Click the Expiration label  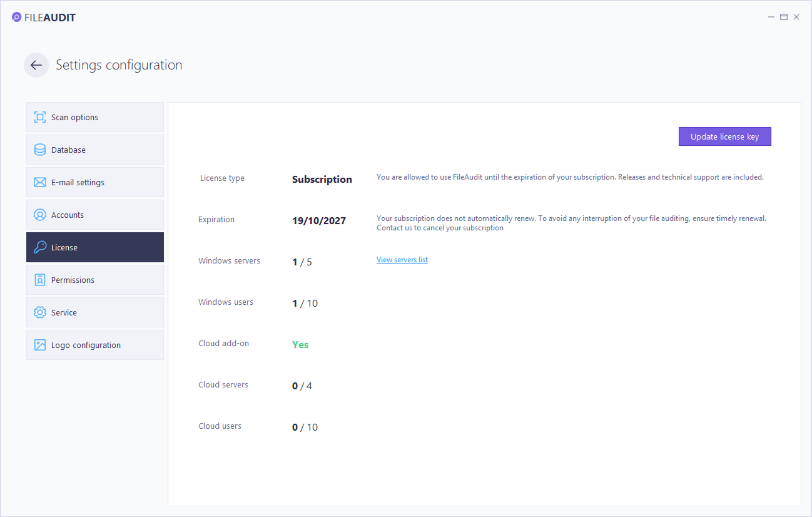pos(216,220)
